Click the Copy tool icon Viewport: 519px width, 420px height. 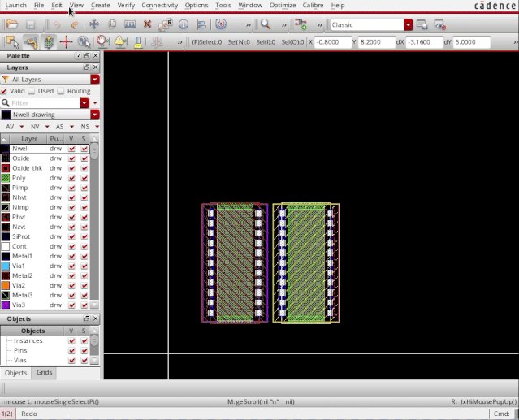coord(112,24)
